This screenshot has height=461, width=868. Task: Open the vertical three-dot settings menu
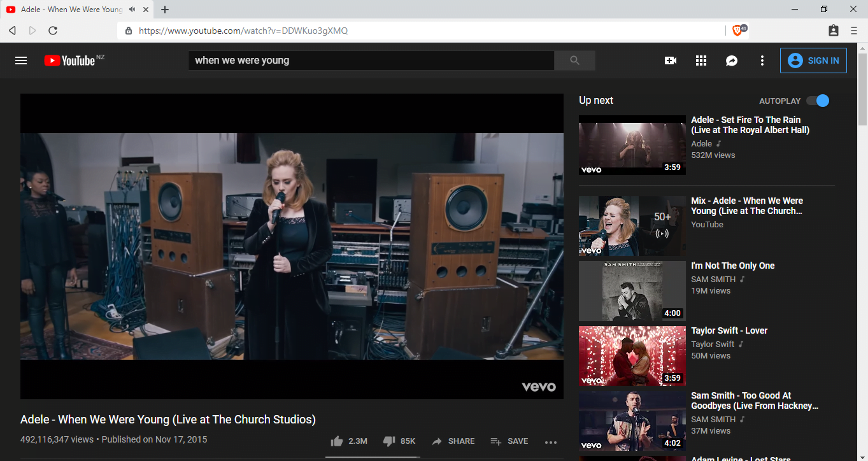pyautogui.click(x=762, y=60)
